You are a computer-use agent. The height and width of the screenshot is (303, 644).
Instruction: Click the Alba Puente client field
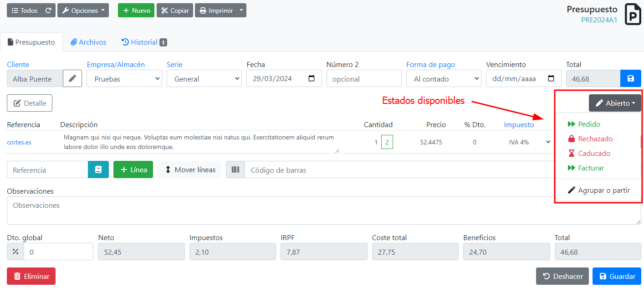pyautogui.click(x=35, y=79)
